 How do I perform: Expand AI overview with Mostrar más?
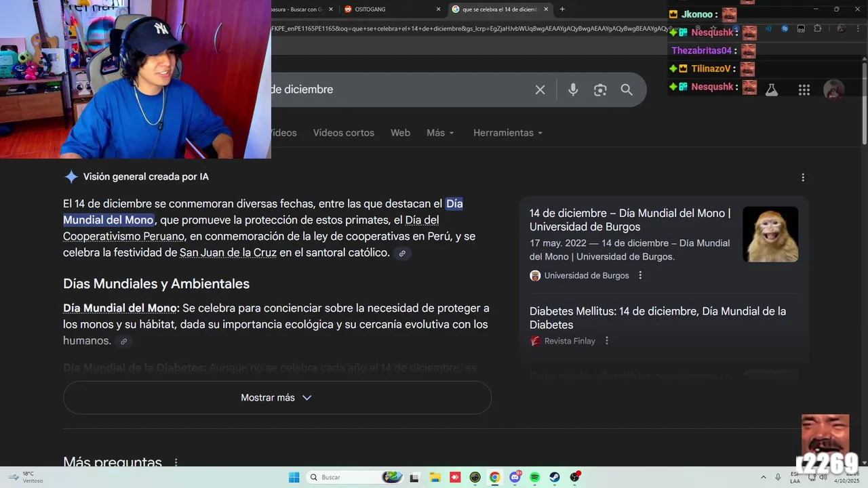(x=277, y=398)
